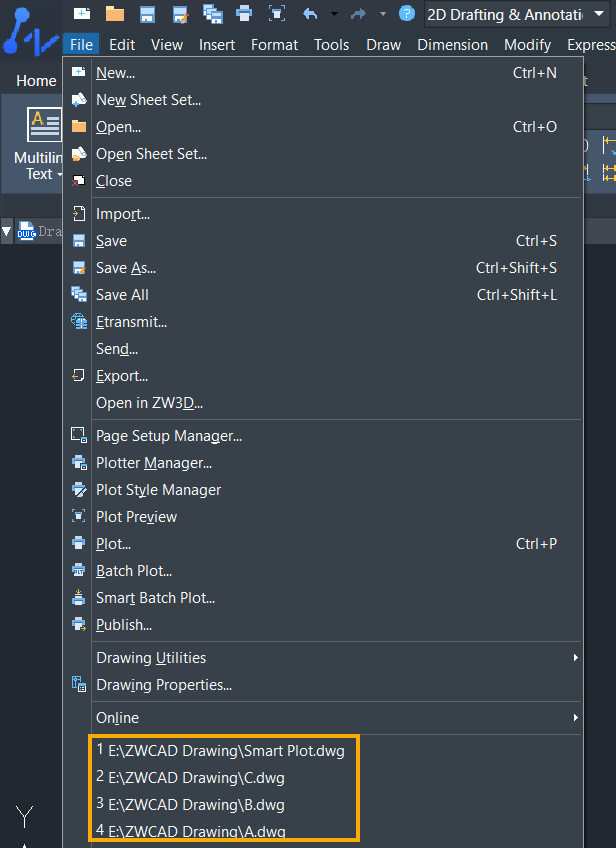Screen dimensions: 616x848
Task: Choose Open in ZW3D... menu entry
Action: (323, 403)
